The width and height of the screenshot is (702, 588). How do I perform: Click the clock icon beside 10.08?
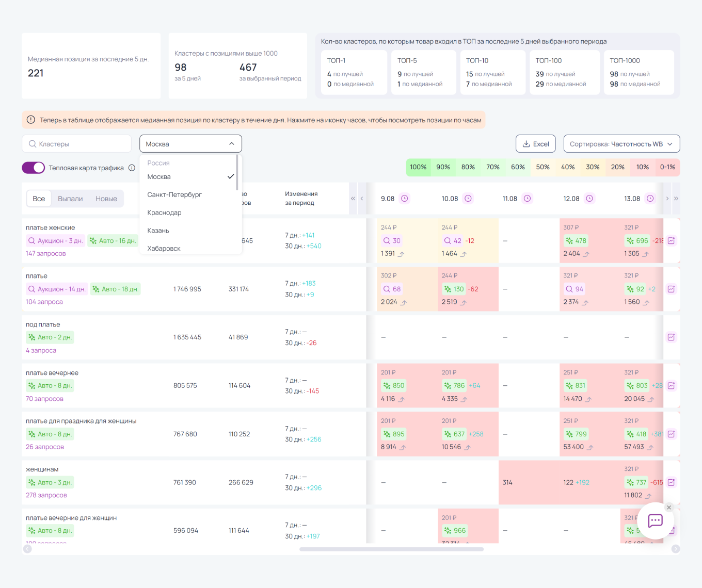(x=468, y=199)
